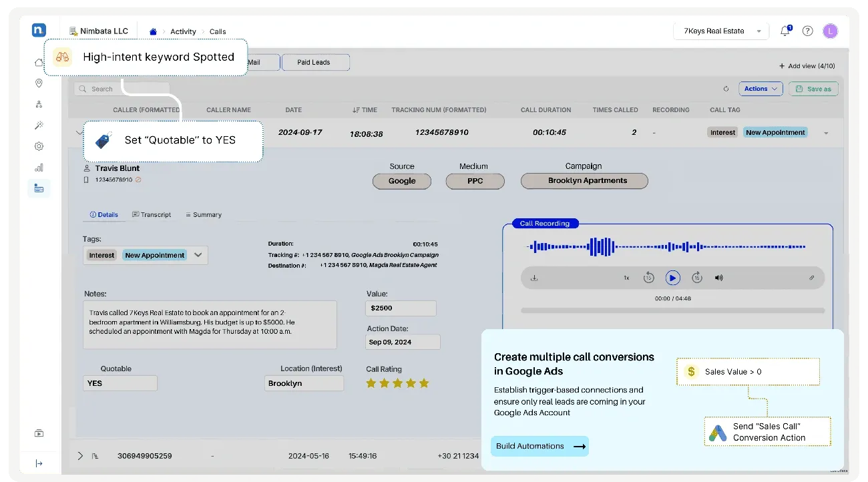Sort by CALL DURATION column header
Viewport: 868px width, 482px height.
click(x=546, y=110)
